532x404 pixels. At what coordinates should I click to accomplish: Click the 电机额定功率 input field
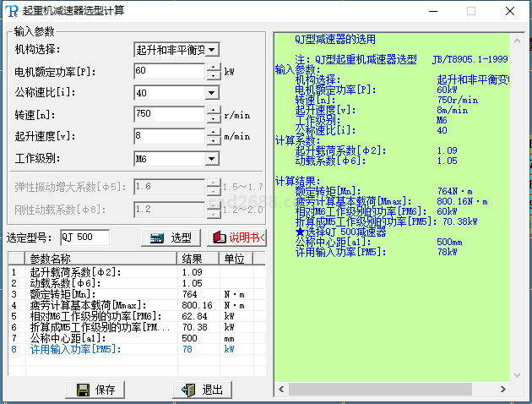tap(169, 71)
